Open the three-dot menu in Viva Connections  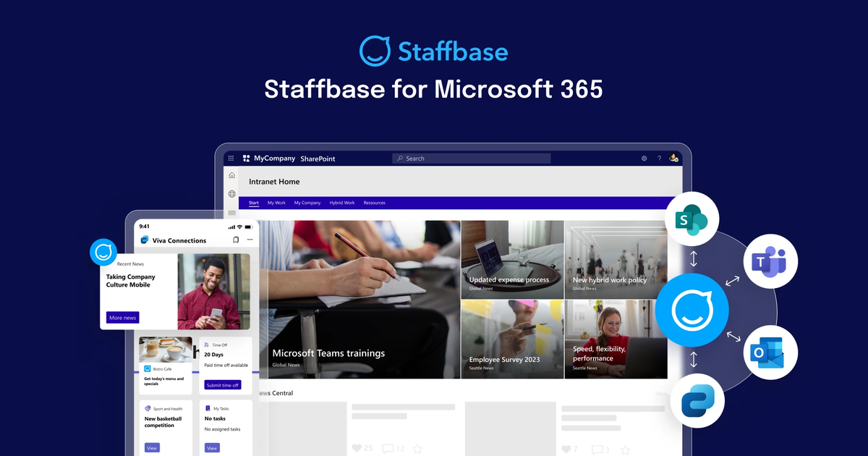pyautogui.click(x=250, y=240)
